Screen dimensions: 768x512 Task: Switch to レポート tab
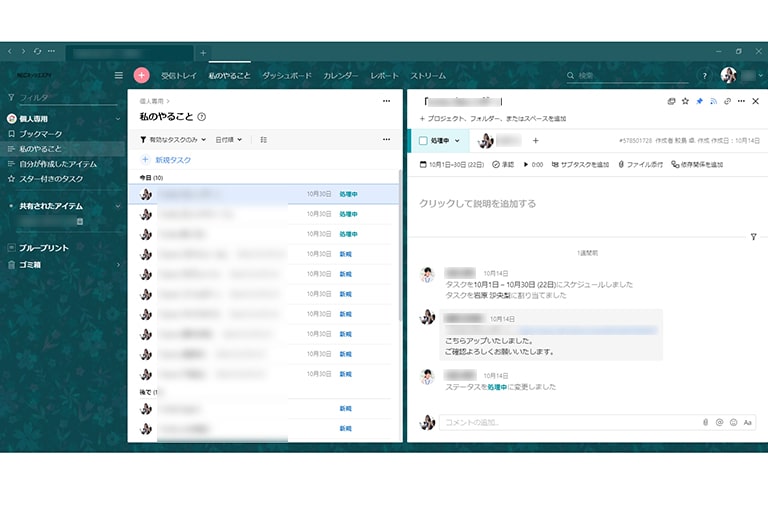[384, 75]
